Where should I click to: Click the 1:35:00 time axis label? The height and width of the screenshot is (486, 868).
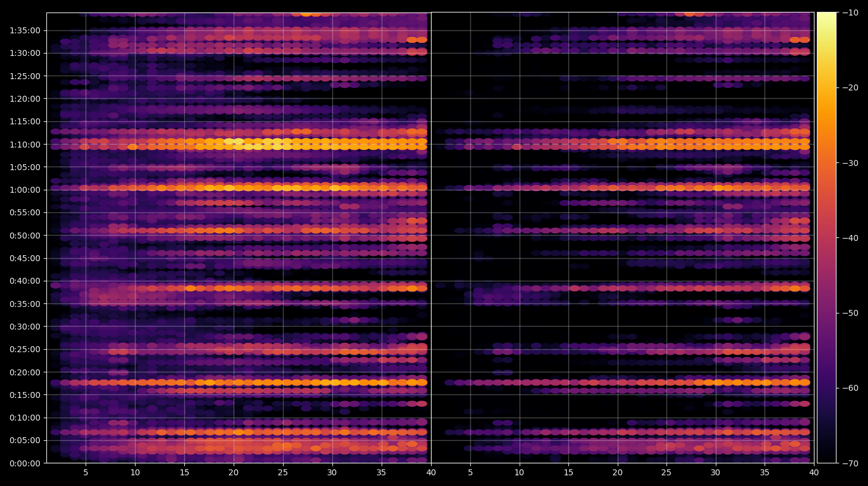25,30
